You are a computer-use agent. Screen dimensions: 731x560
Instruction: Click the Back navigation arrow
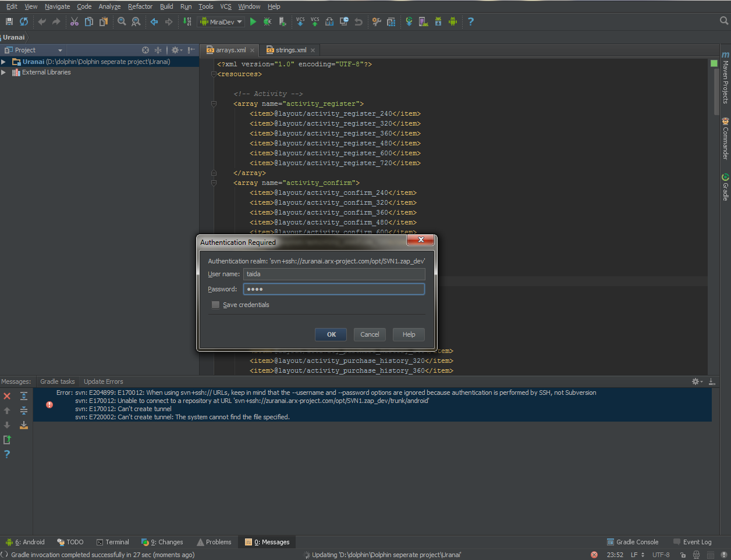click(154, 22)
